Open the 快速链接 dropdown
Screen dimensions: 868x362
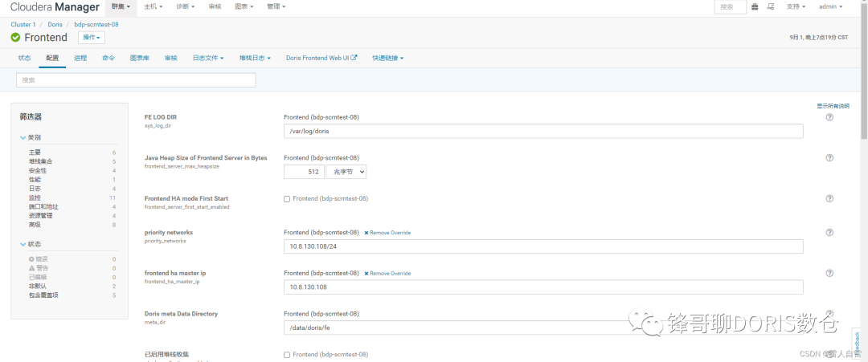[x=387, y=58]
